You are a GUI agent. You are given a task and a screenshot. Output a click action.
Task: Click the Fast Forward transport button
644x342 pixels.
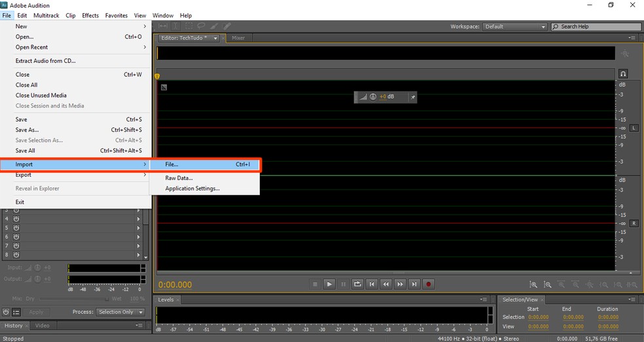click(x=401, y=284)
